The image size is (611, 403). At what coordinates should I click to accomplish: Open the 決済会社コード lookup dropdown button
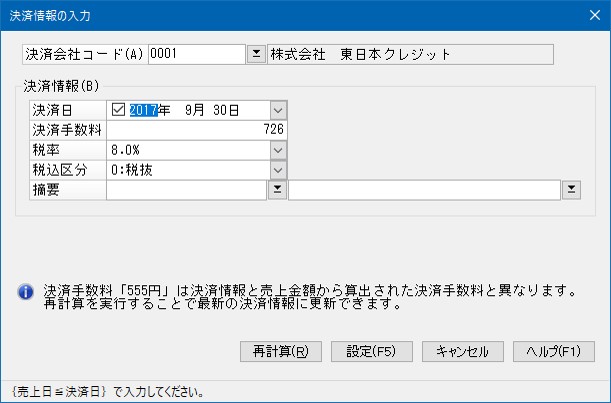256,54
